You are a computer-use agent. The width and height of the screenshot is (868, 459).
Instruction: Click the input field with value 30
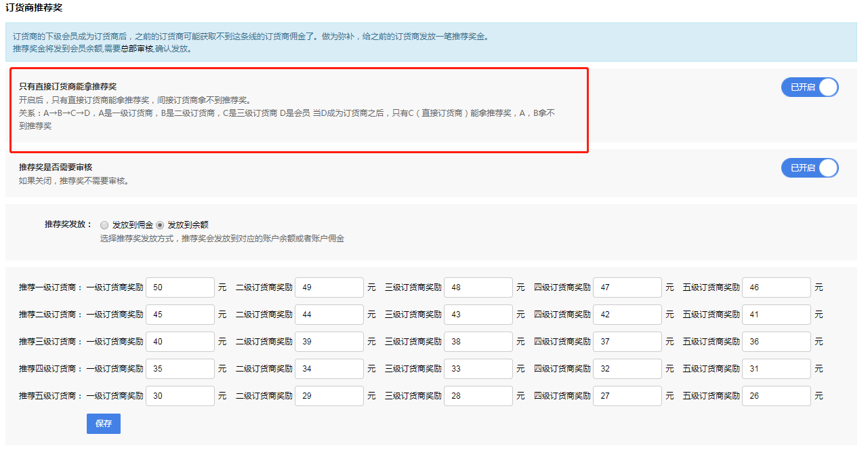click(180, 396)
